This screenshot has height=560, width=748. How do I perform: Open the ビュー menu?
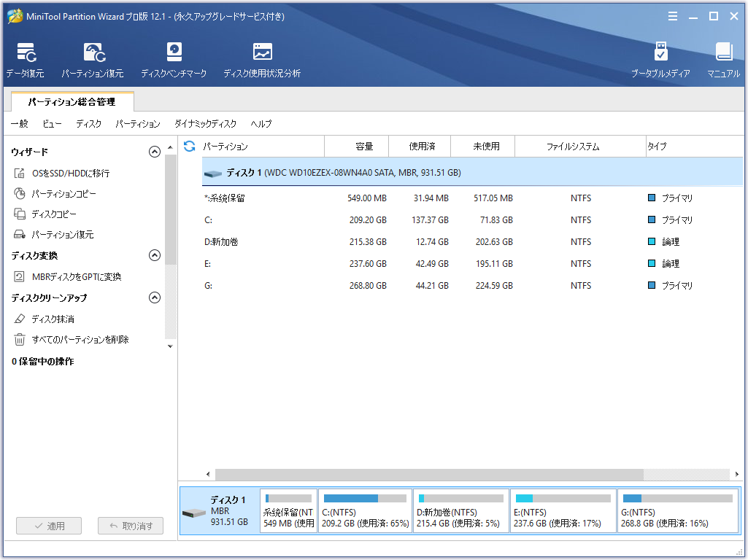[x=52, y=123]
